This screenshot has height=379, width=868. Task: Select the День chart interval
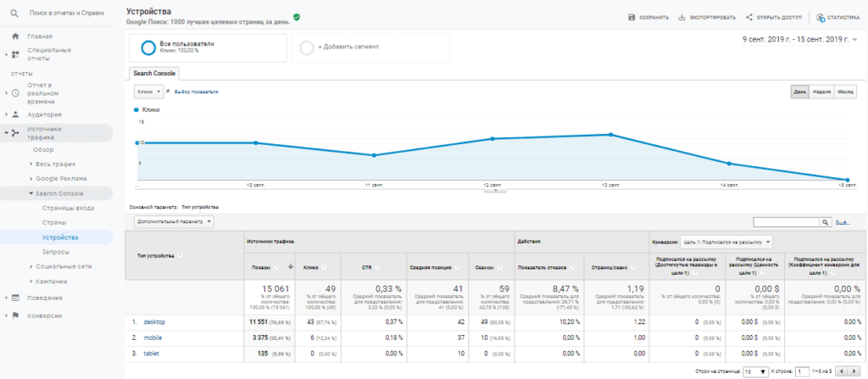799,92
